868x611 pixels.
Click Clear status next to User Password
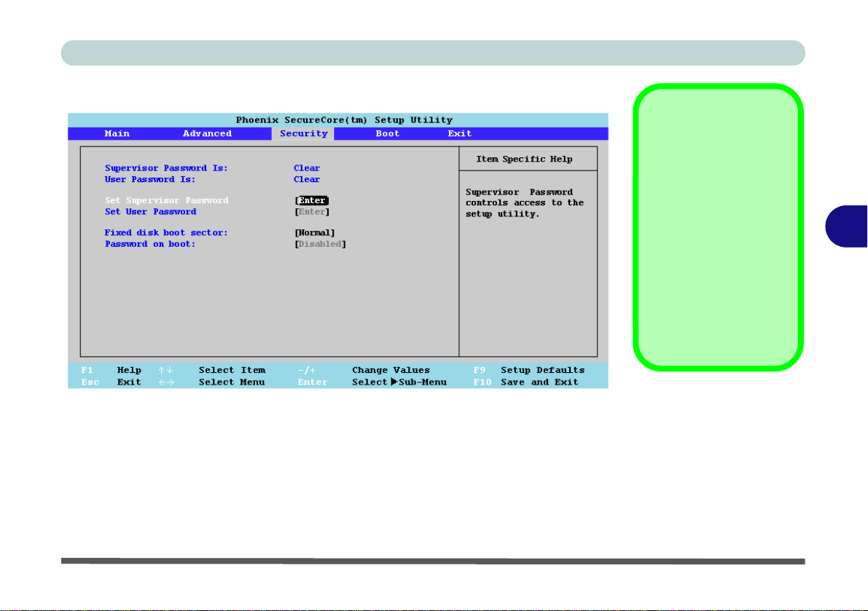tap(307, 179)
